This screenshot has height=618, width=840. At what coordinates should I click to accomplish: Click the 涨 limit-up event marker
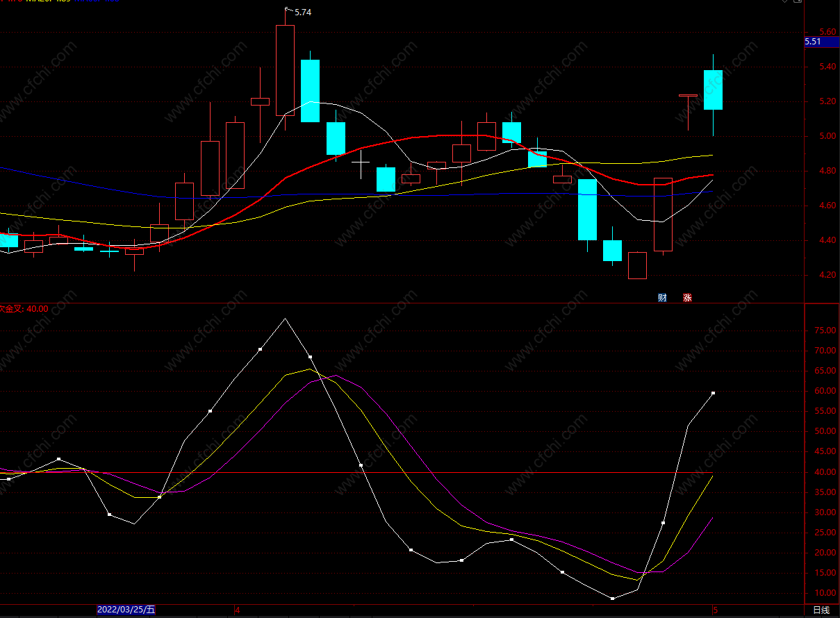click(x=687, y=298)
